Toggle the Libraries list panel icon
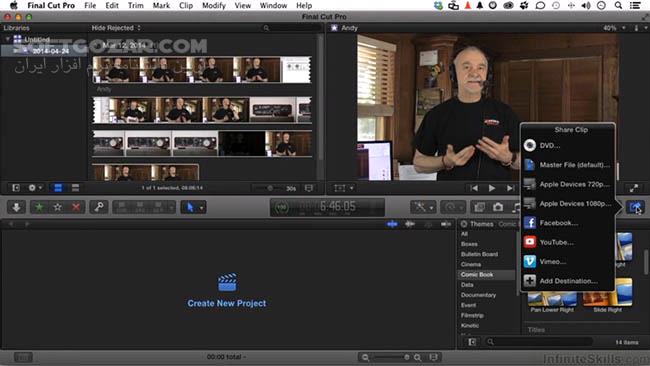This screenshot has width=650, height=366. [x=16, y=188]
